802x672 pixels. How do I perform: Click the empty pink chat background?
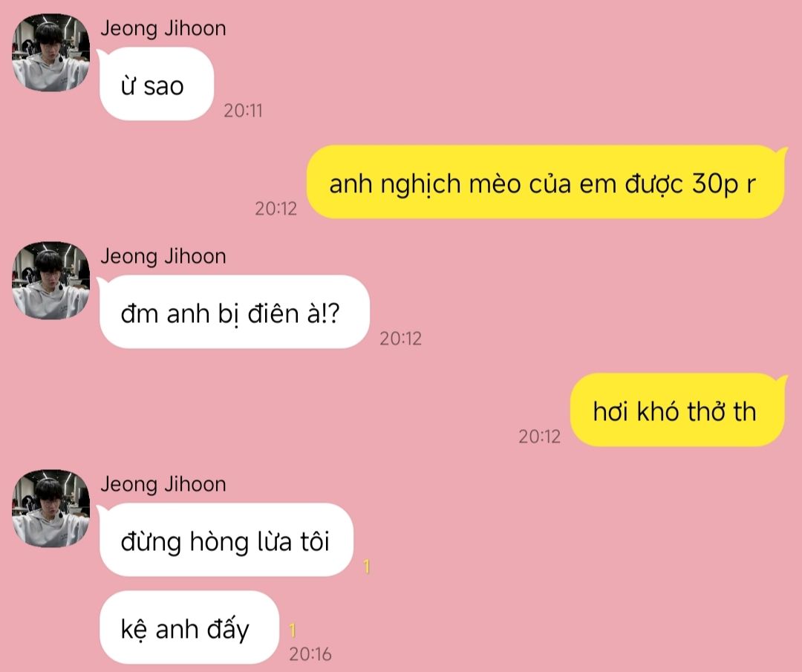563,563
